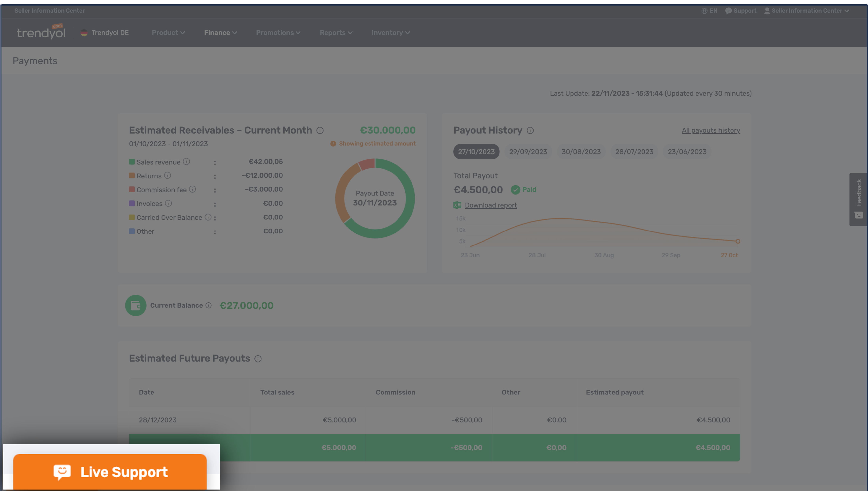This screenshot has width=868, height=491.
Task: Click info icon beside Commission fee
Action: click(x=193, y=189)
